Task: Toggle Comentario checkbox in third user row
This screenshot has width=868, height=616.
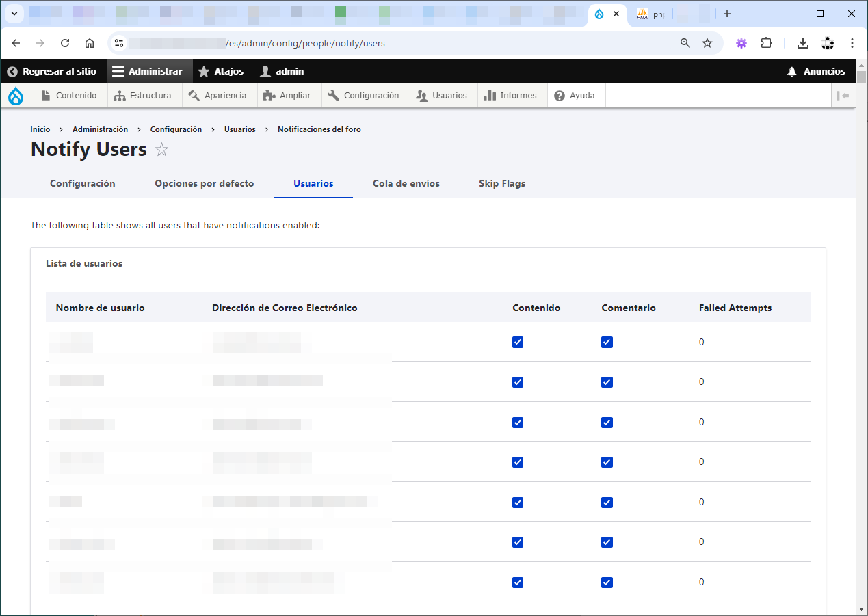Action: 607,423
